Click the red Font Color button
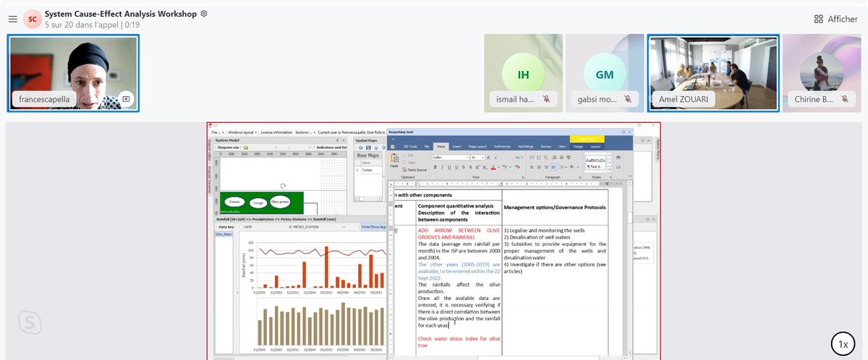The height and width of the screenshot is (360, 868). click(493, 167)
